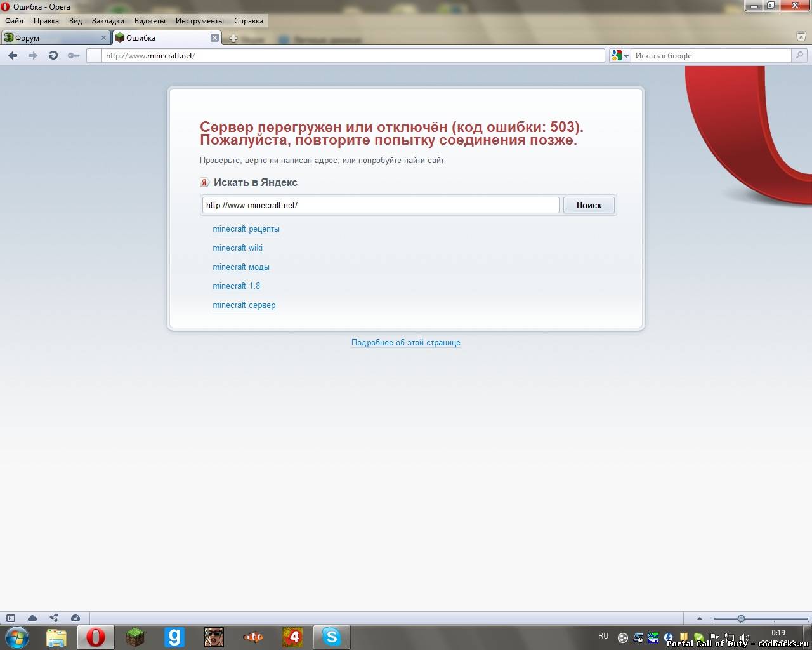
Task: Open the blue lightning bolt tray icon
Action: pos(668,637)
